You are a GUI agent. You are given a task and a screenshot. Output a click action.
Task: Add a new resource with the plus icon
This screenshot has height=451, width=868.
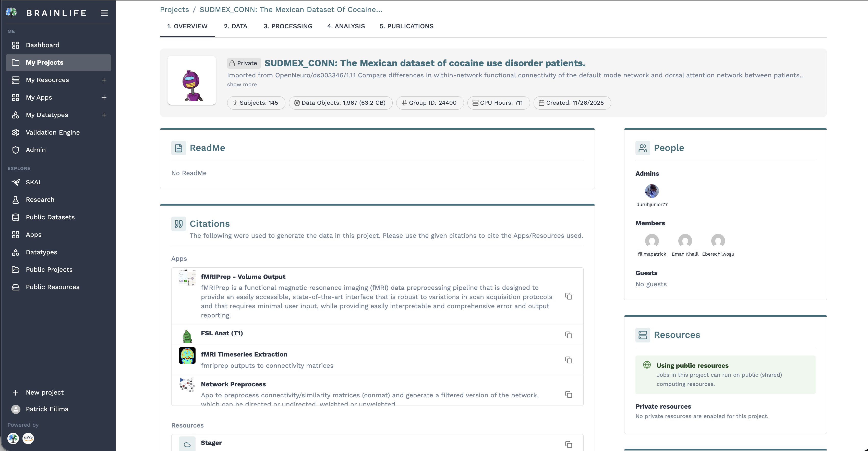(104, 80)
